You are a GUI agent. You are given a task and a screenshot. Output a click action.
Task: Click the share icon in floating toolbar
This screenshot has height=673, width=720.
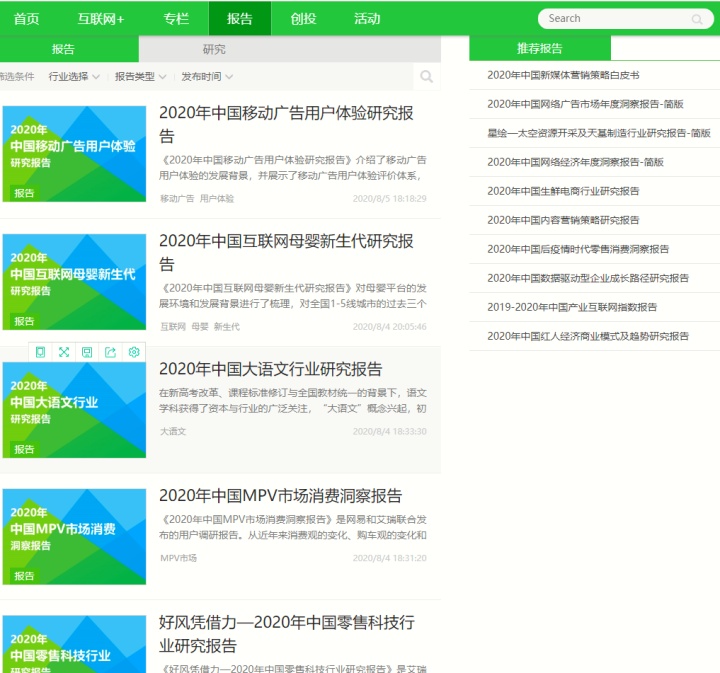click(110, 352)
